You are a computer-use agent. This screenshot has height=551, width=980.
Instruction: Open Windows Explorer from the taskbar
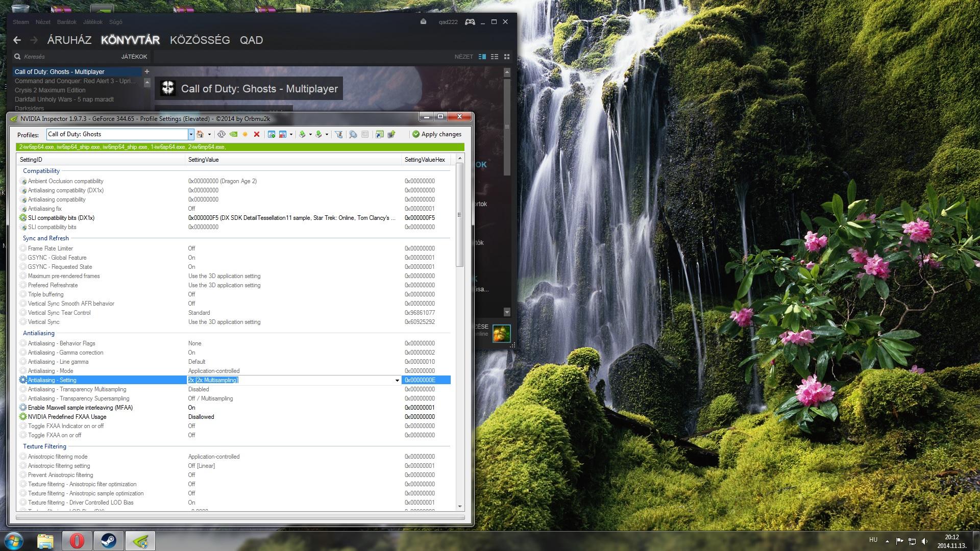(45, 541)
